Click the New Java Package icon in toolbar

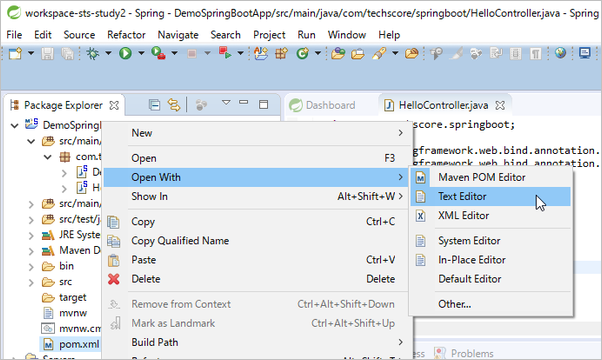[x=281, y=53]
